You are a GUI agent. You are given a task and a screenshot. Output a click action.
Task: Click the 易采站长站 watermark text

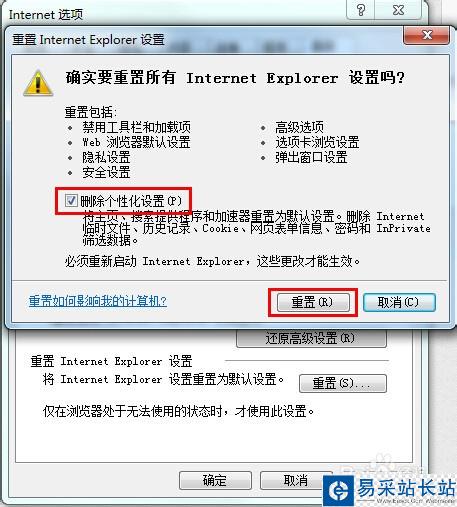tap(406, 488)
